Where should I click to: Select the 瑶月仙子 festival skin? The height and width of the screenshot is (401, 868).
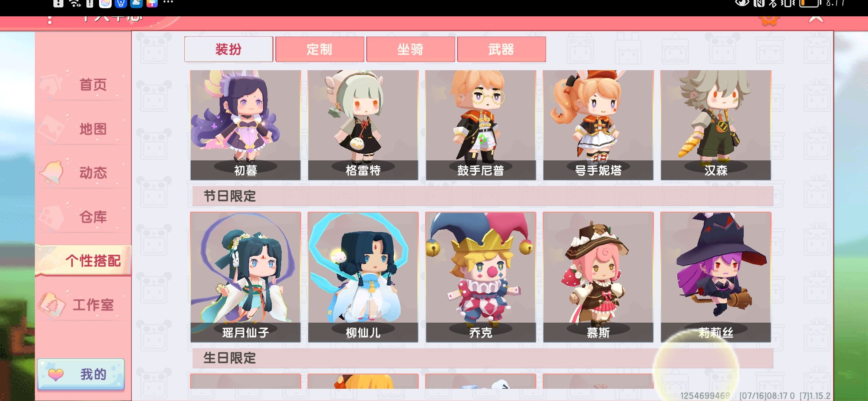(246, 277)
